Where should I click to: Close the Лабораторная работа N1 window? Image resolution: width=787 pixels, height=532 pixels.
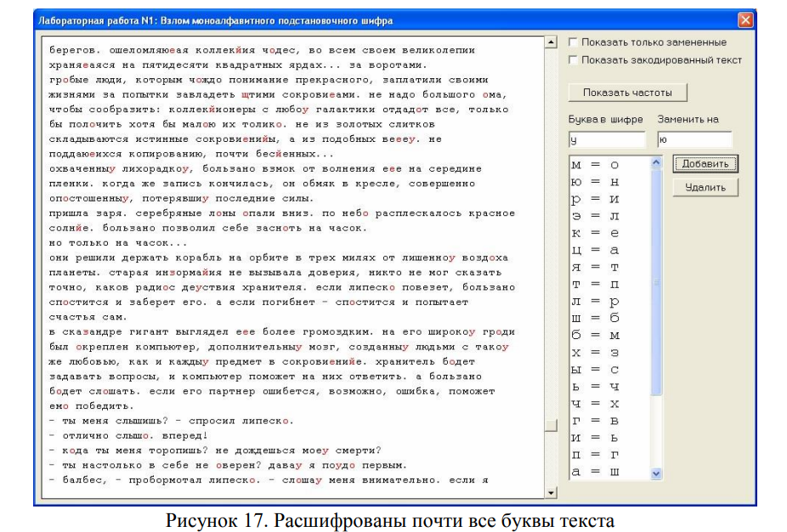[x=745, y=20]
